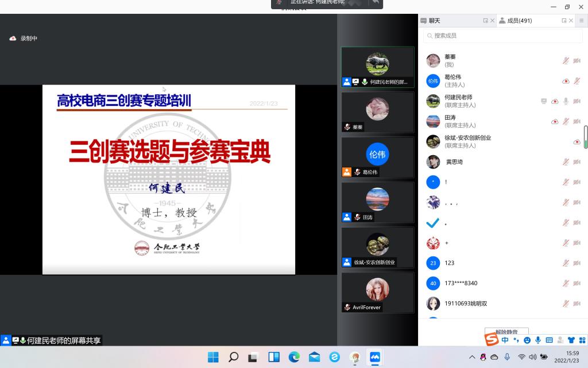This screenshot has width=588, height=368.
Task: Toggle microphone icon for 田涛
Action: tap(566, 121)
